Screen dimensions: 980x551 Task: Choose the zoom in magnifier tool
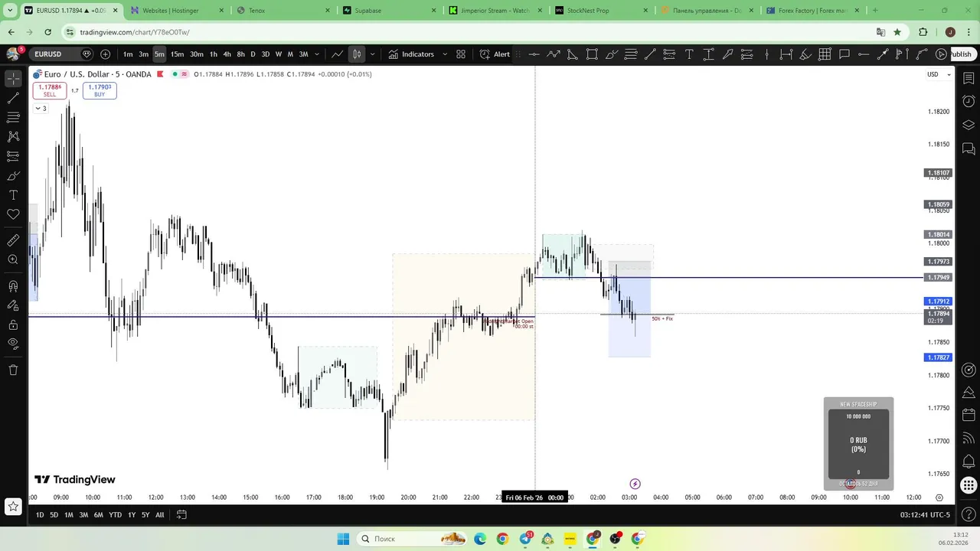click(13, 260)
